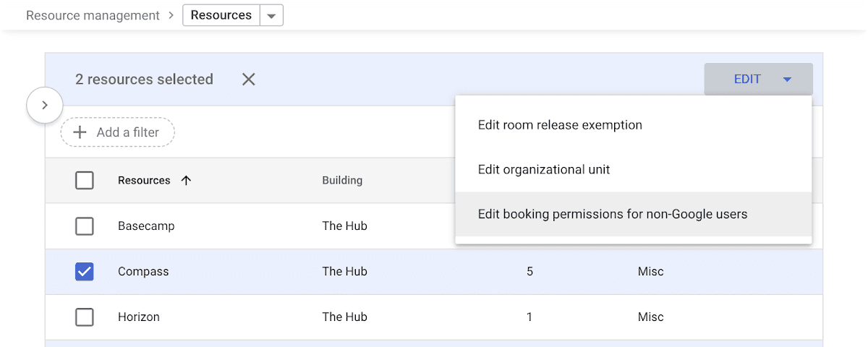Go to Resource management breadcrumb link

click(x=93, y=15)
